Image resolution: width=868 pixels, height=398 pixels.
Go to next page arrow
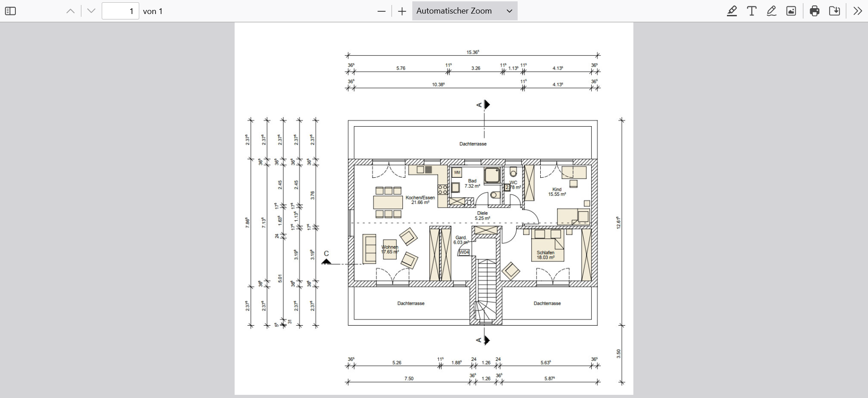click(91, 11)
